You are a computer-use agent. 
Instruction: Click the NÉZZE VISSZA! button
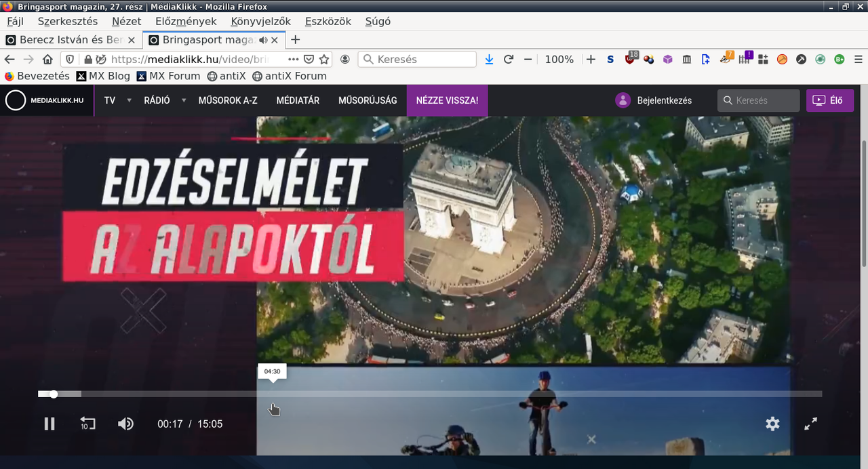coord(447,100)
